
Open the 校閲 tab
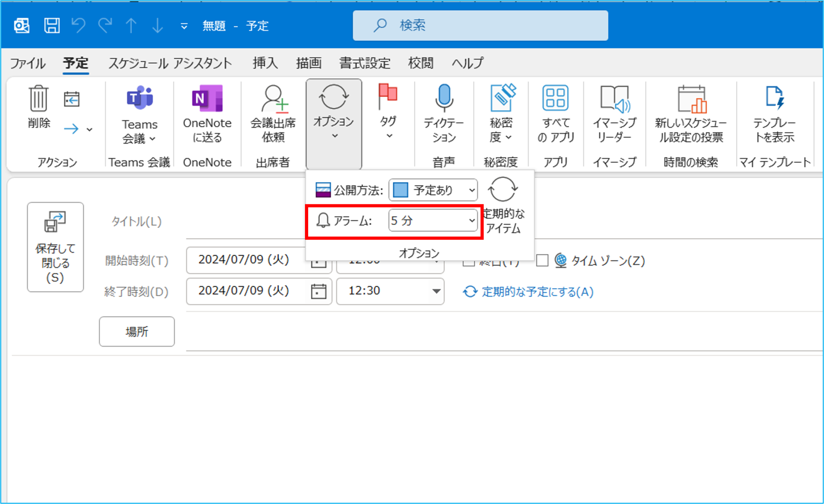(421, 63)
